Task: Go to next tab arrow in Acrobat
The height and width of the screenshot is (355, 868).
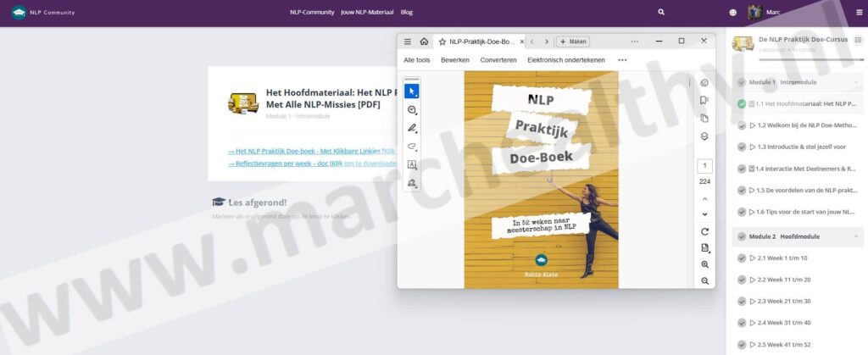Action: point(547,42)
